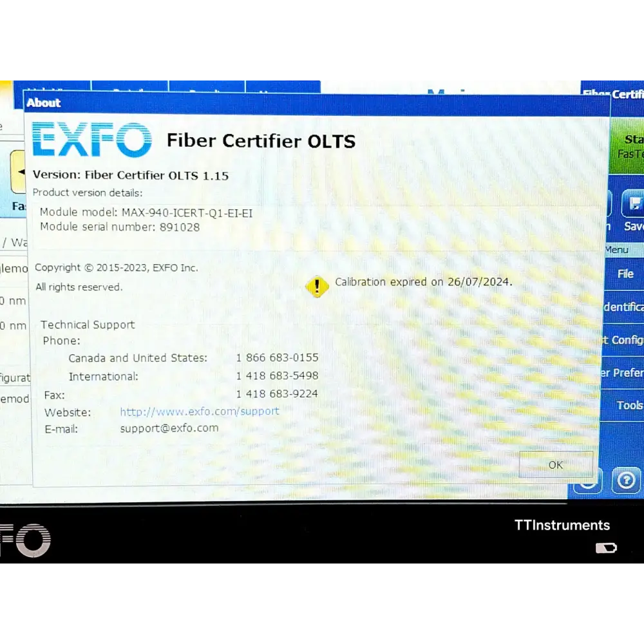Open the exfo.com/support website link
The height and width of the screenshot is (644, 644).
(200, 411)
